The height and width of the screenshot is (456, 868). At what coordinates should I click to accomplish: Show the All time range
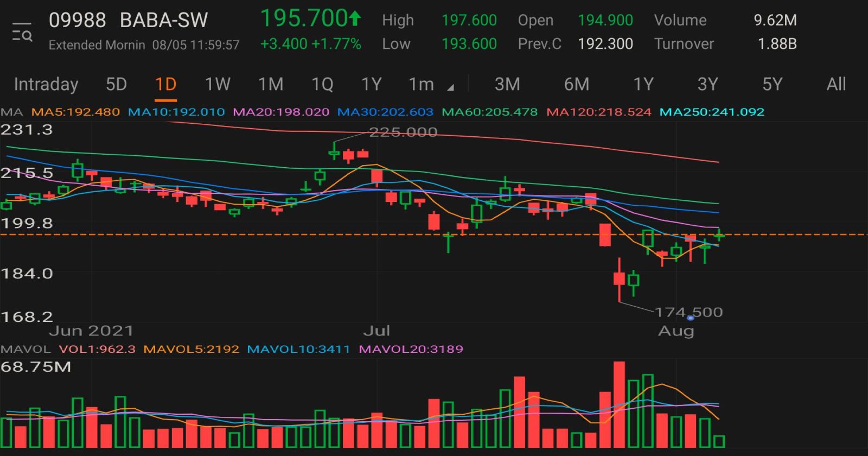point(836,84)
